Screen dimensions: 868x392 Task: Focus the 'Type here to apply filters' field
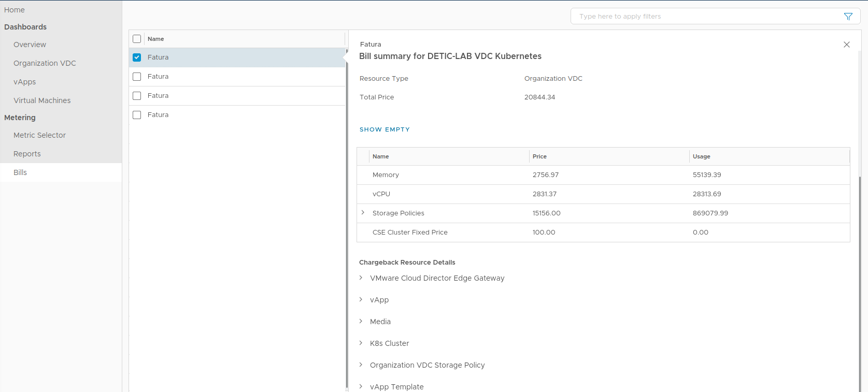pyautogui.click(x=710, y=17)
